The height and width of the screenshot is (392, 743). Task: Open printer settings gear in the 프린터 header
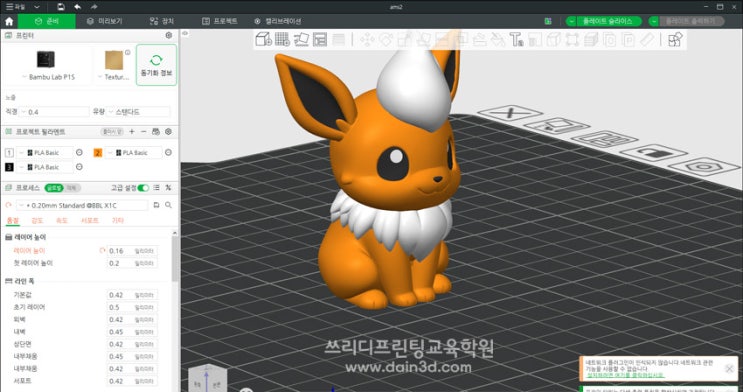(x=169, y=36)
